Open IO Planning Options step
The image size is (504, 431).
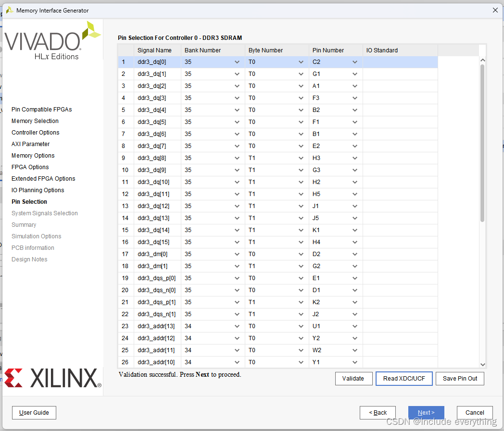pyautogui.click(x=38, y=190)
